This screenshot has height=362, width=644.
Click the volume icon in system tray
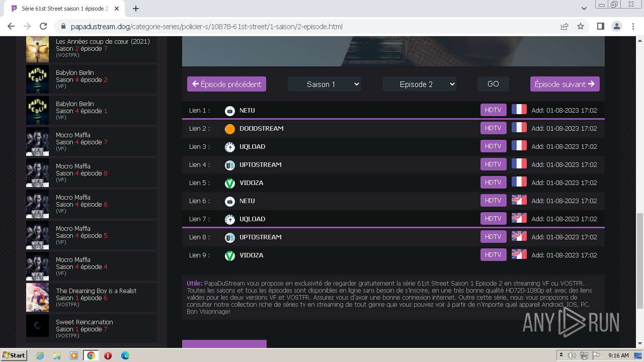click(x=573, y=355)
